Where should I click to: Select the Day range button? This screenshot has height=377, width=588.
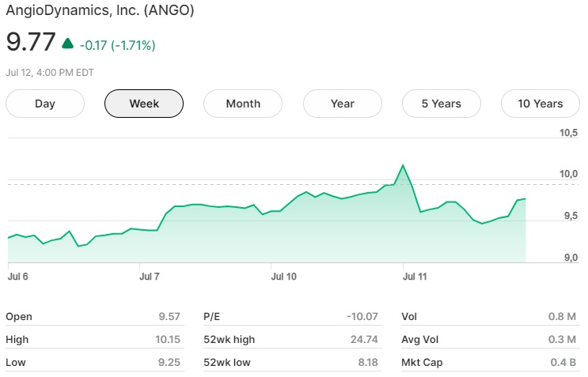coord(45,104)
